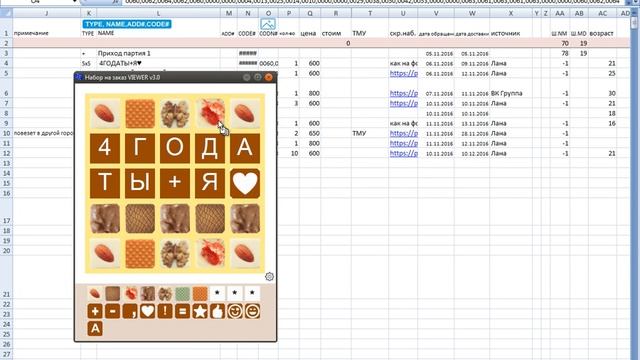Image resolution: width=640 pixels, height=360 pixels.
Task: Pick the star symbol on brown tile
Action: [x=200, y=311]
